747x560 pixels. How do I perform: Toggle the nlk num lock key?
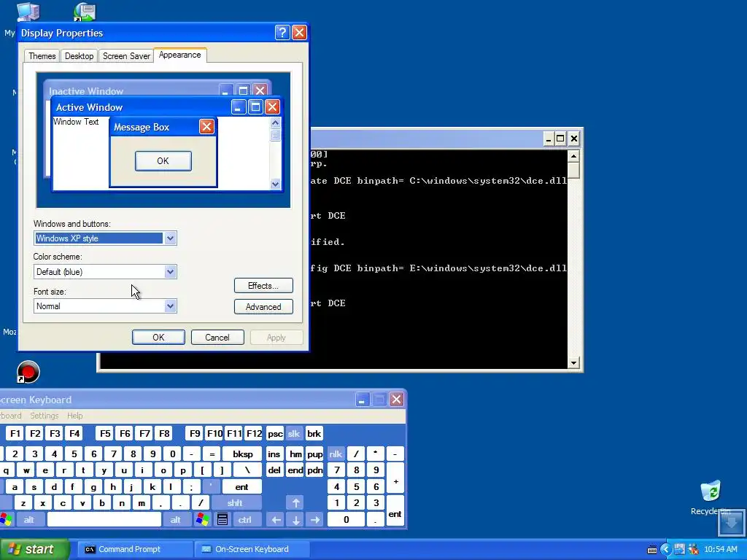tap(336, 454)
